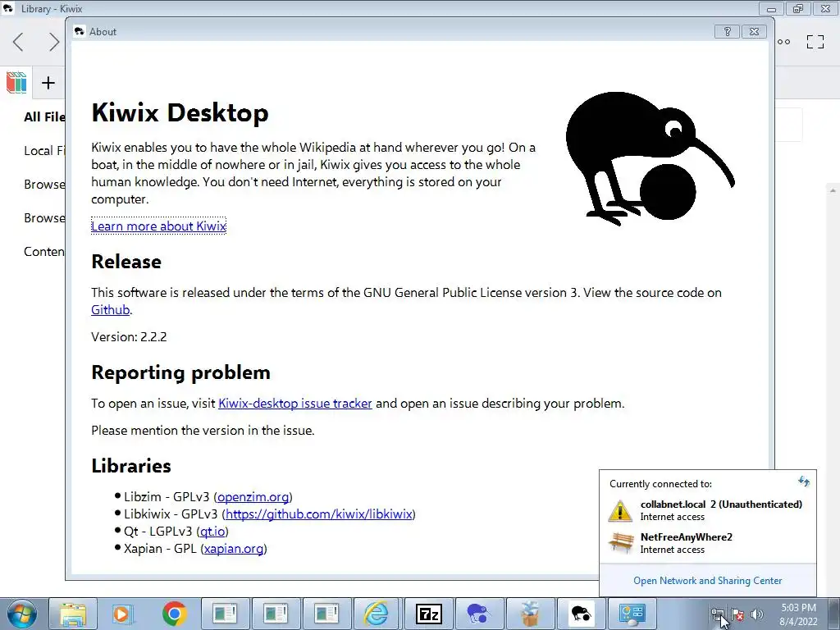Open the openzim.org link
The image size is (840, 630).
(x=253, y=497)
